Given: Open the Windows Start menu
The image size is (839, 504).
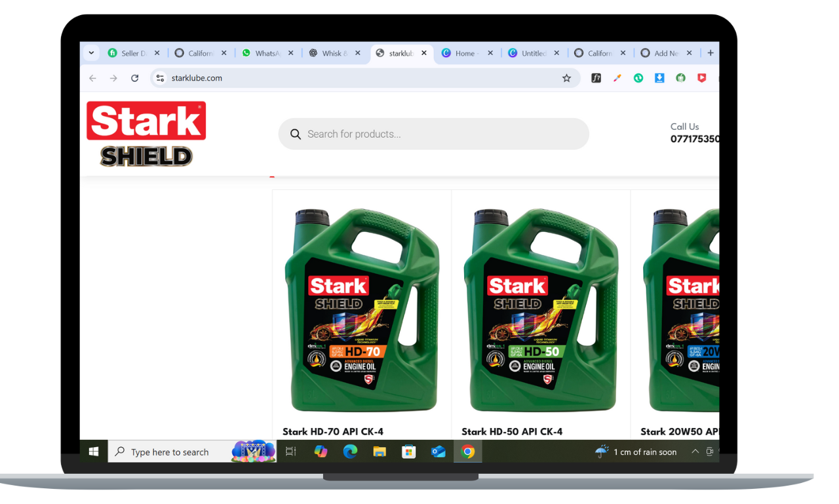Looking at the screenshot, I should click(x=94, y=452).
